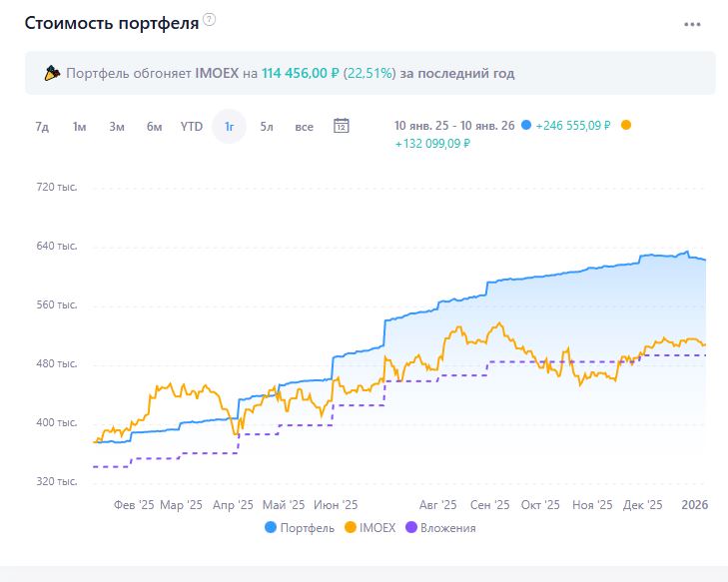The height and width of the screenshot is (582, 728).
Task: Open the three-dot options menu
Action: [x=692, y=25]
